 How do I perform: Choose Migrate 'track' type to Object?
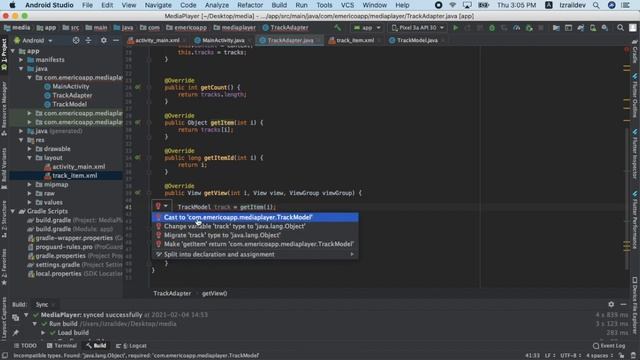pyautogui.click(x=255, y=235)
